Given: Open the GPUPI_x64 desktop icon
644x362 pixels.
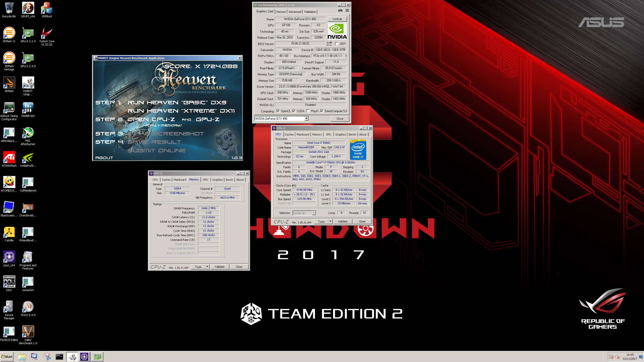Looking at the screenshot, I should pos(28,10).
